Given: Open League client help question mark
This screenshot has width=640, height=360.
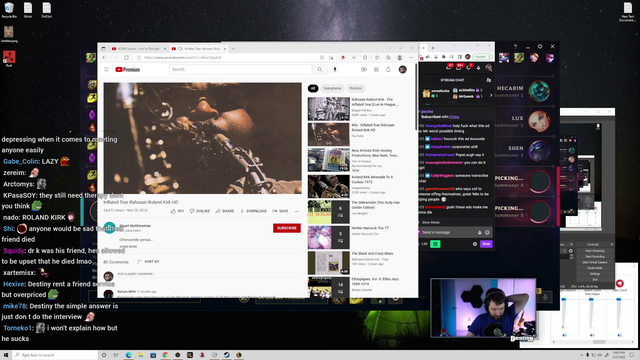Looking at the screenshot, I should tap(515, 47).
